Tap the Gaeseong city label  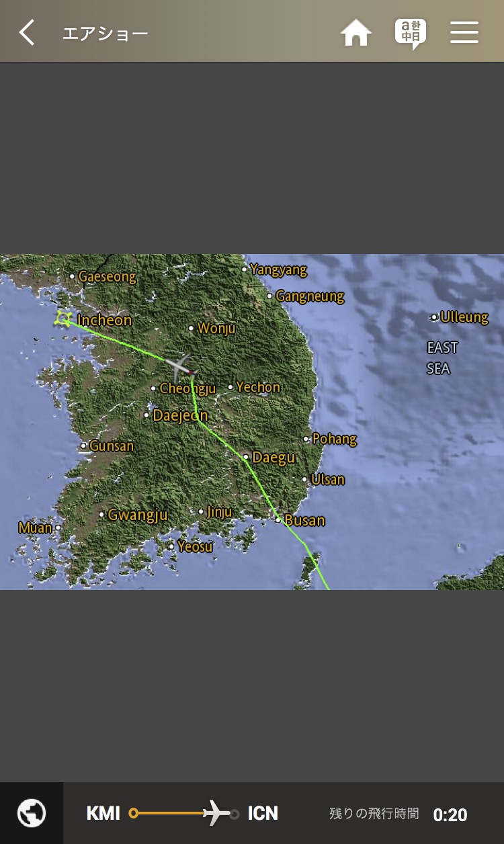pyautogui.click(x=107, y=277)
